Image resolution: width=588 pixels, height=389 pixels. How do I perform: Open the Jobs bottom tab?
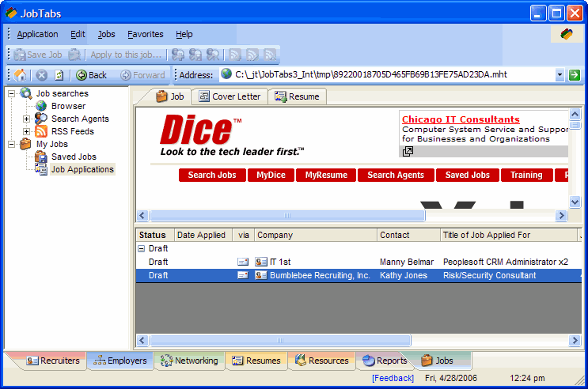[x=438, y=361]
